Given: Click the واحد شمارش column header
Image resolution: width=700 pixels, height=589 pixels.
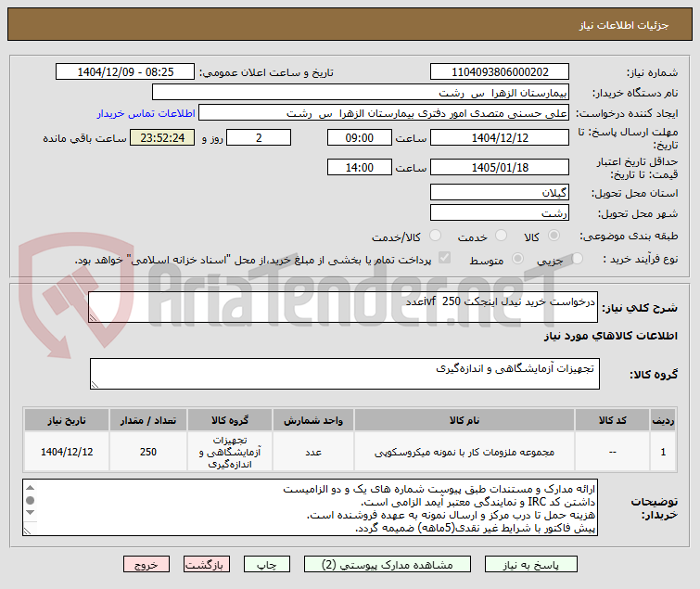Looking at the screenshot, I should point(313,420).
